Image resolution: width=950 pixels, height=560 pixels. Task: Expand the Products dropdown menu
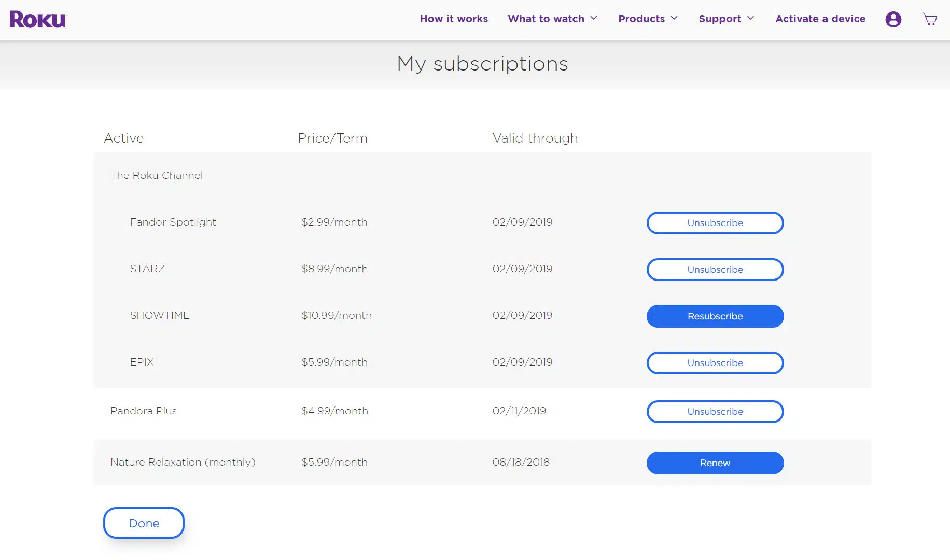click(x=648, y=19)
